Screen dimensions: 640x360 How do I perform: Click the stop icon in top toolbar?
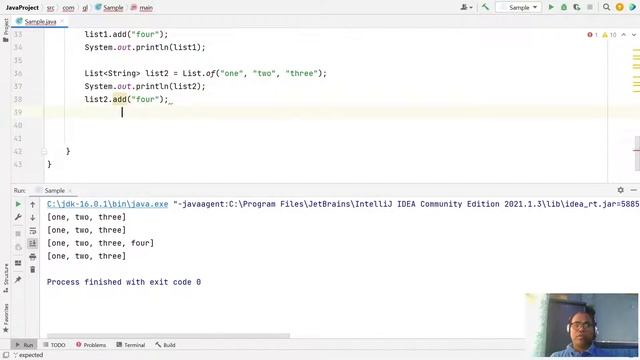(590, 7)
